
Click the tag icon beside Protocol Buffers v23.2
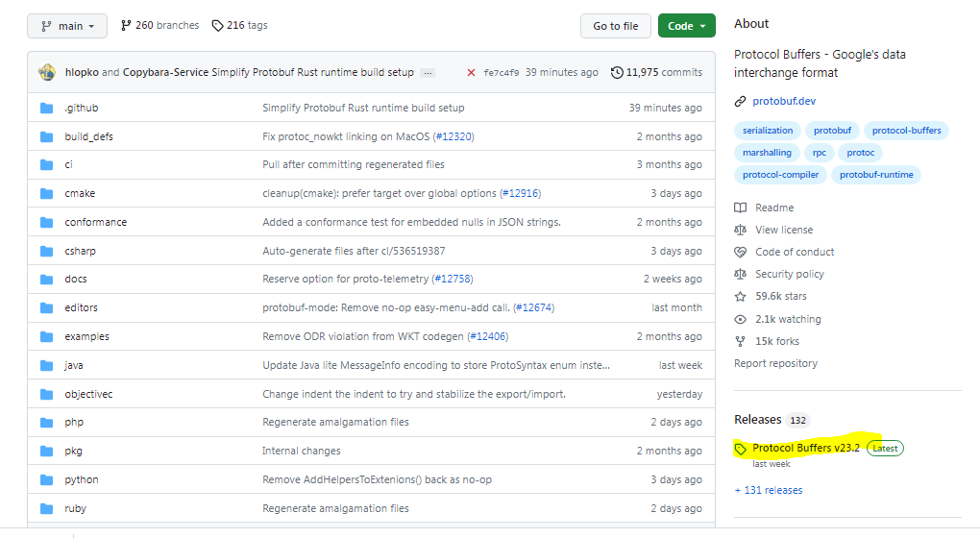click(741, 449)
